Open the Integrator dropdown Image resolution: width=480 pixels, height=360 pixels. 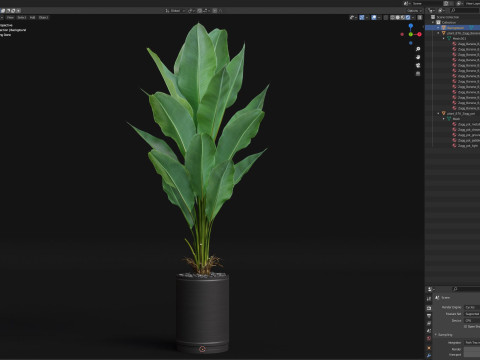(472, 342)
